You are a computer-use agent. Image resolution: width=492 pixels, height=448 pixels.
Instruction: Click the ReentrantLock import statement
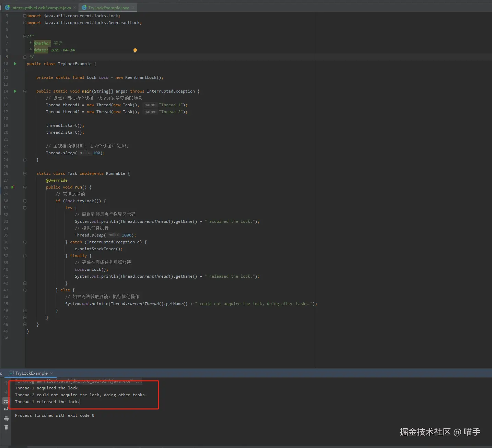coord(84,23)
